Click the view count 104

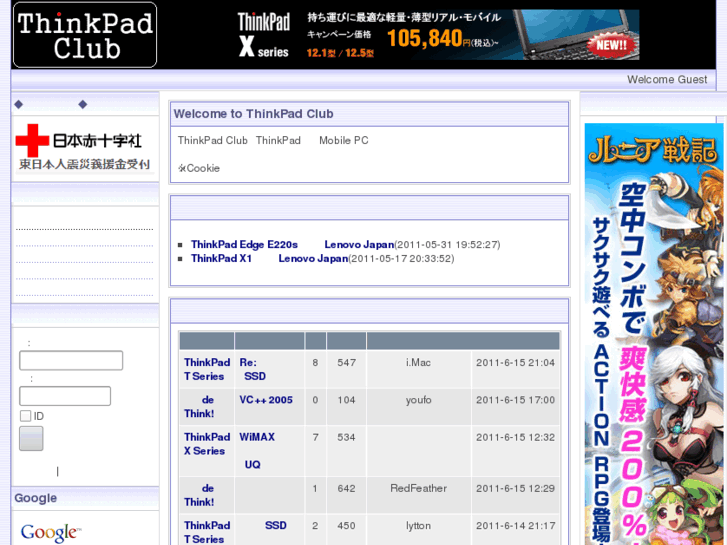346,400
